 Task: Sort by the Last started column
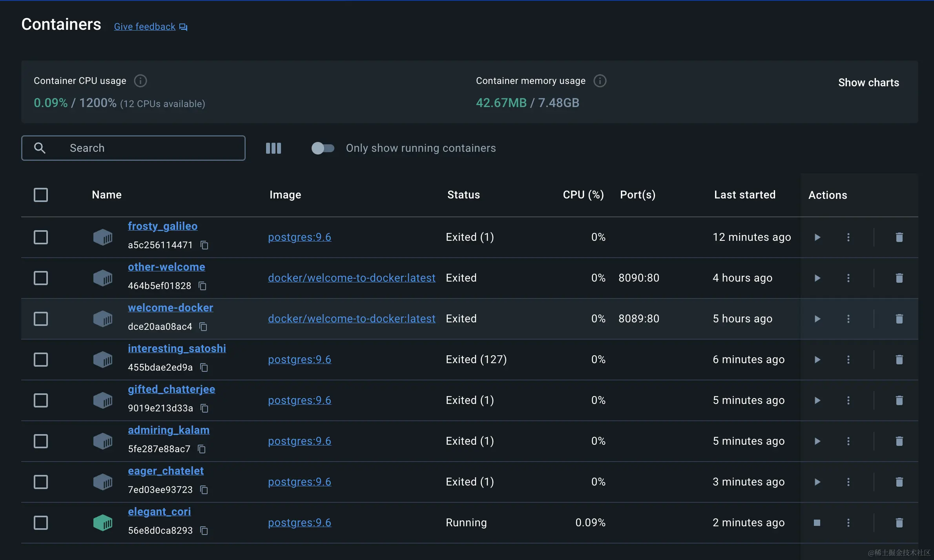click(x=744, y=195)
